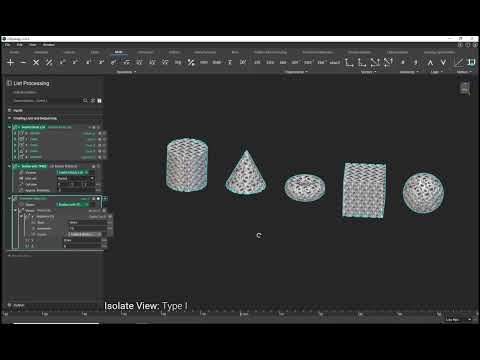The image size is (480, 360).
Task: Collapse the selected bottom block with white outline
Action: pyautogui.click(x=9, y=198)
